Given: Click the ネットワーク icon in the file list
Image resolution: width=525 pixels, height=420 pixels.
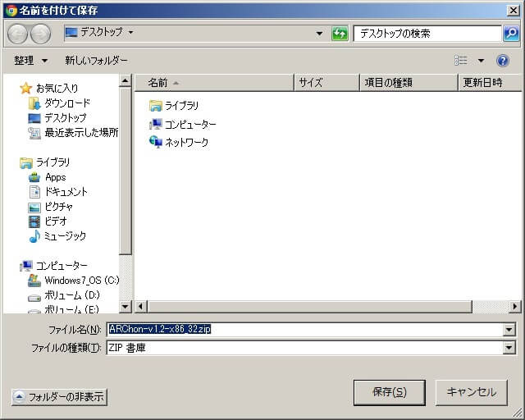Looking at the screenshot, I should point(155,142).
